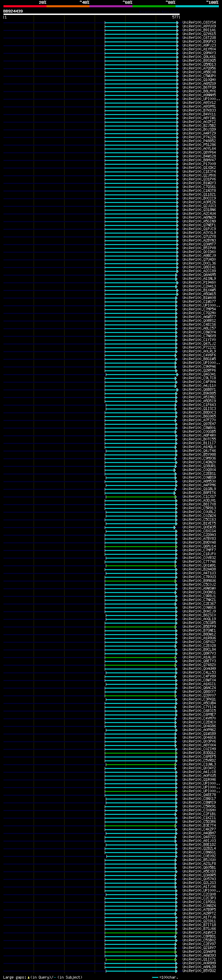The image size is (222, 980).
Task: Open hit UniRef100_A9YUX9
Action: click(x=199, y=26)
